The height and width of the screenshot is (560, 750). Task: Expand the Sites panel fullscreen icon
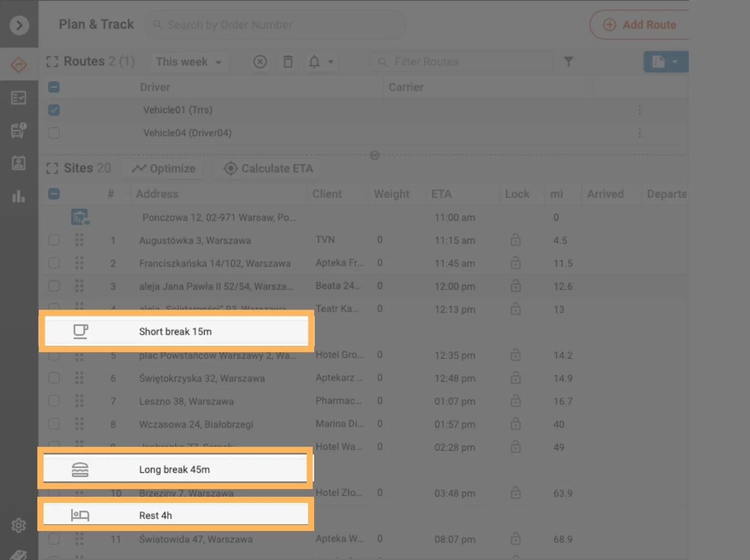pos(52,169)
